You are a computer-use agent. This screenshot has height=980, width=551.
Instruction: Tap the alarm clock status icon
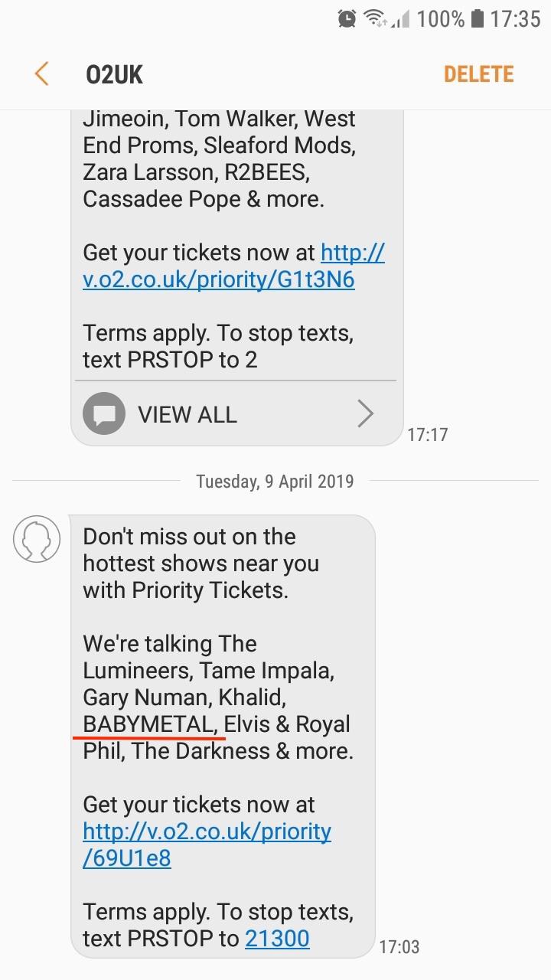point(347,18)
